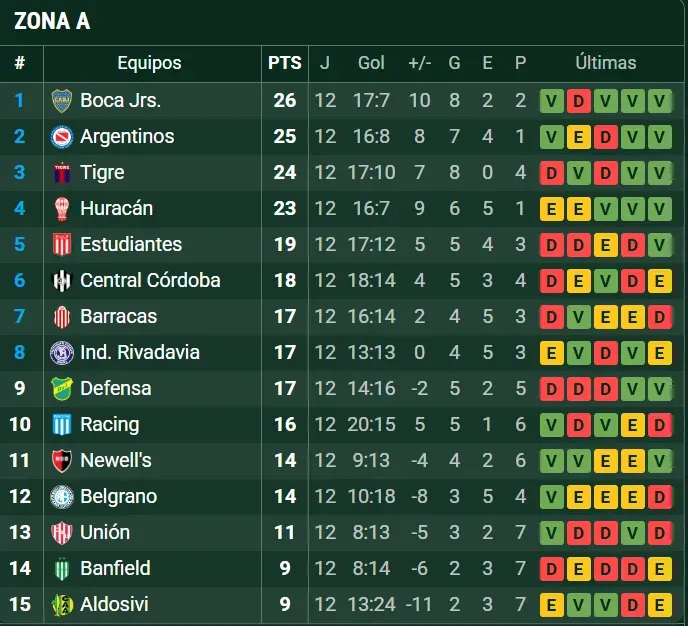Click the Aldosivi team crest
The height and width of the screenshot is (626, 688).
pos(62,604)
